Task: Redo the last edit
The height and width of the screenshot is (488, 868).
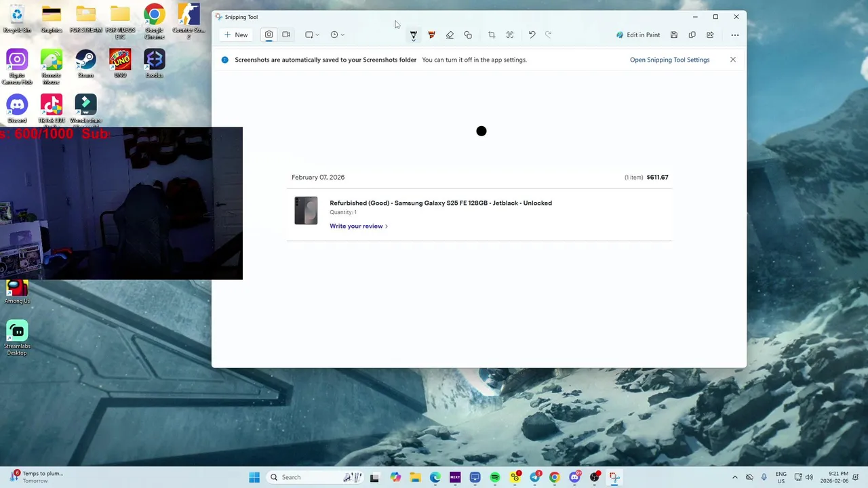Action: 549,35
